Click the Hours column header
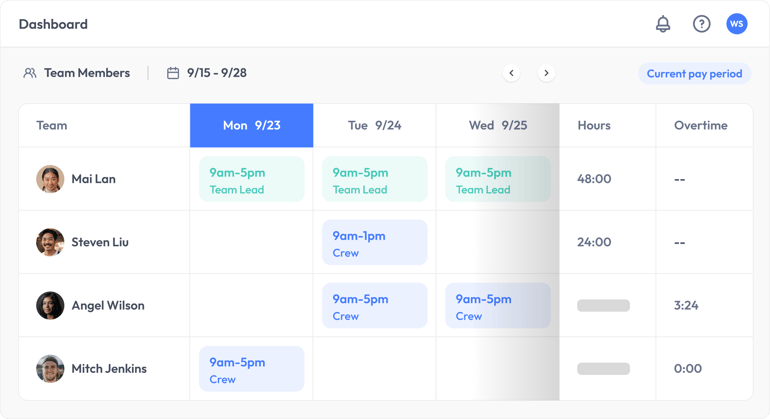Screen dimensions: 770x419 pyautogui.click(x=594, y=125)
